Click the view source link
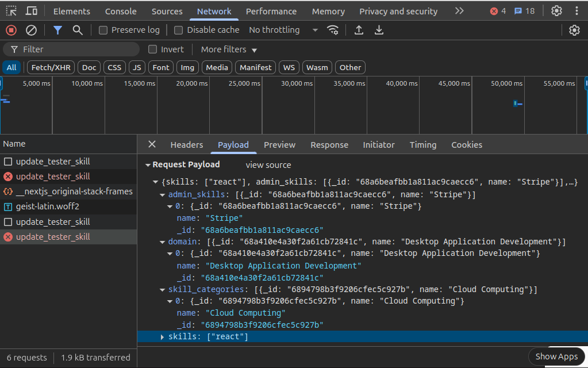 click(268, 165)
